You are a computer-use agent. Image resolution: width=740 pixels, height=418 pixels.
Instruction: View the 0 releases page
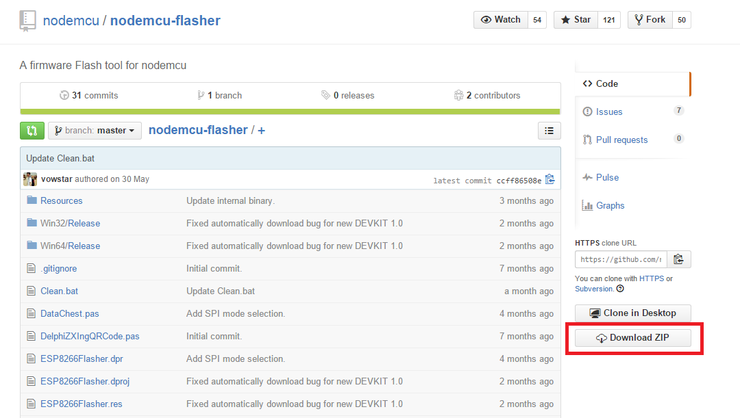[348, 95]
